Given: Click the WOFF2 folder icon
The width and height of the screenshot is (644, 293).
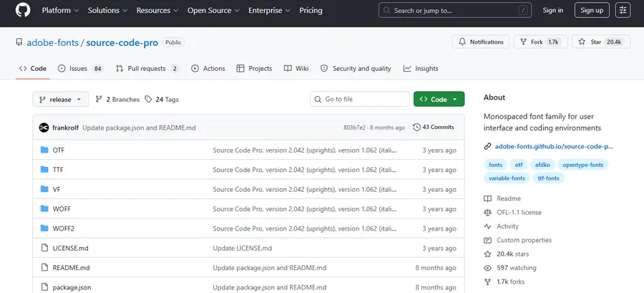Looking at the screenshot, I should [44, 228].
